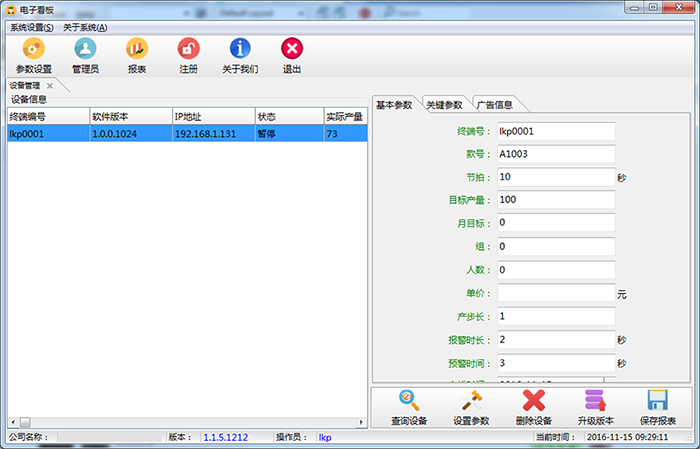Click the 管理员 user icon
700x449 pixels.
coord(86,49)
